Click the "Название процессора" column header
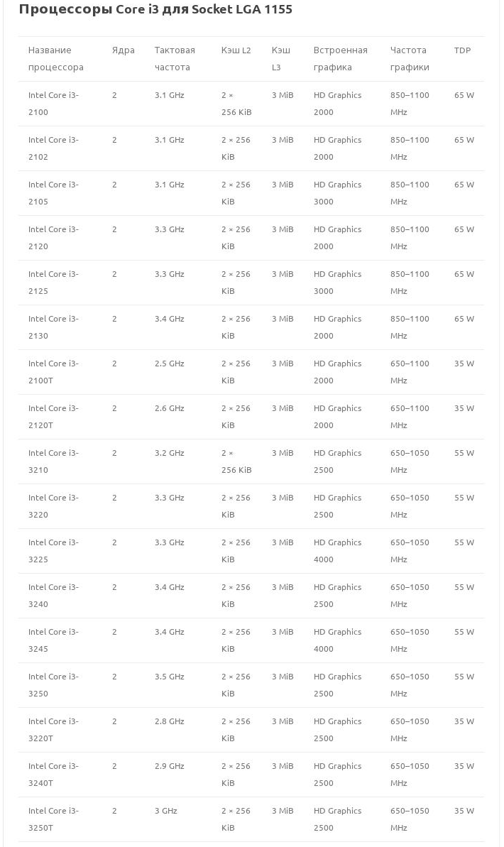The width and height of the screenshot is (504, 847). tap(56, 59)
